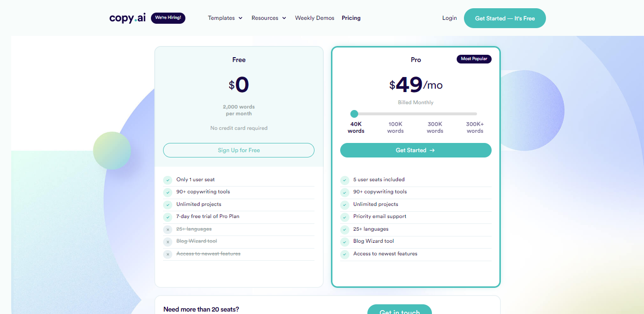Click check icon beside Pro Blog Wizard tool
The image size is (644, 314).
click(x=345, y=241)
